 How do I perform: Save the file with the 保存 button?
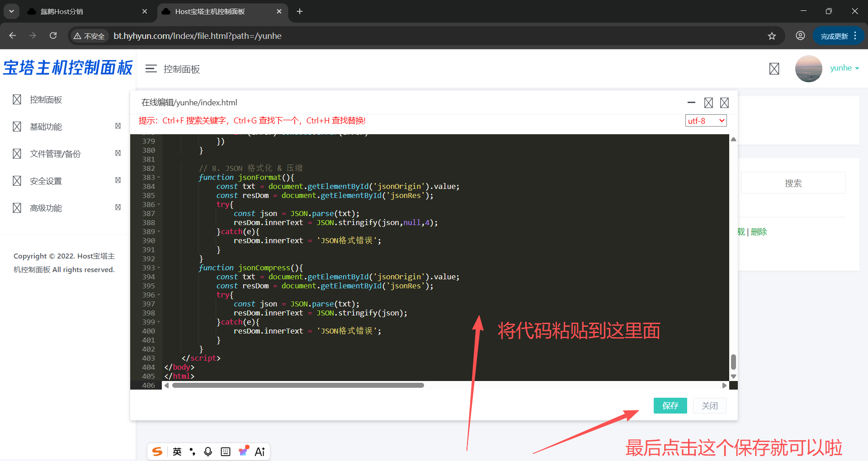pos(670,405)
